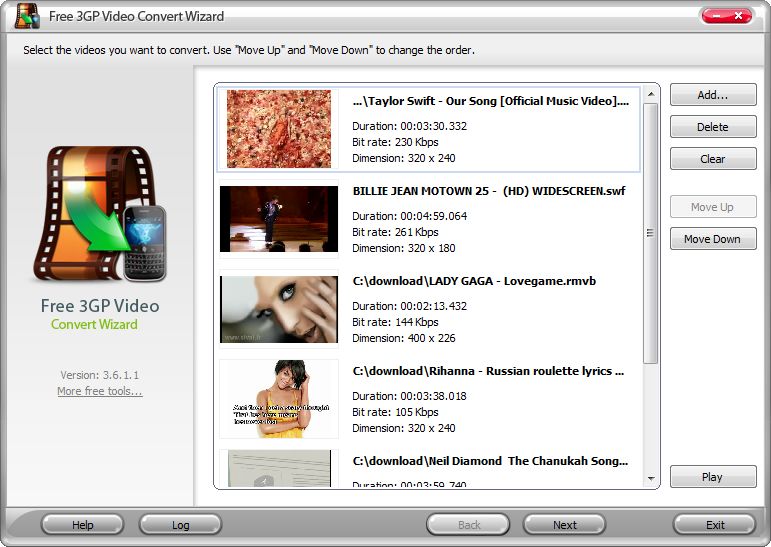Open Help from bottom bar
Viewport: 771px width, 547px height.
click(x=83, y=524)
